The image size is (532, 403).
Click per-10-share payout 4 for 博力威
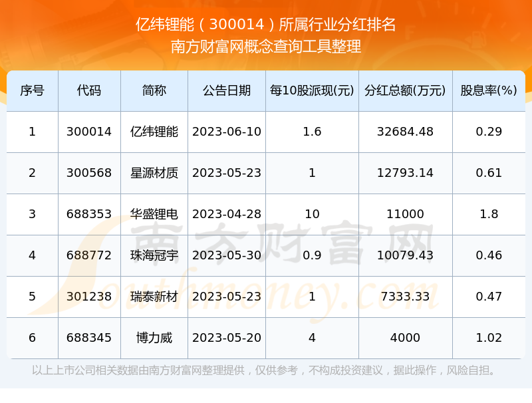(x=312, y=338)
